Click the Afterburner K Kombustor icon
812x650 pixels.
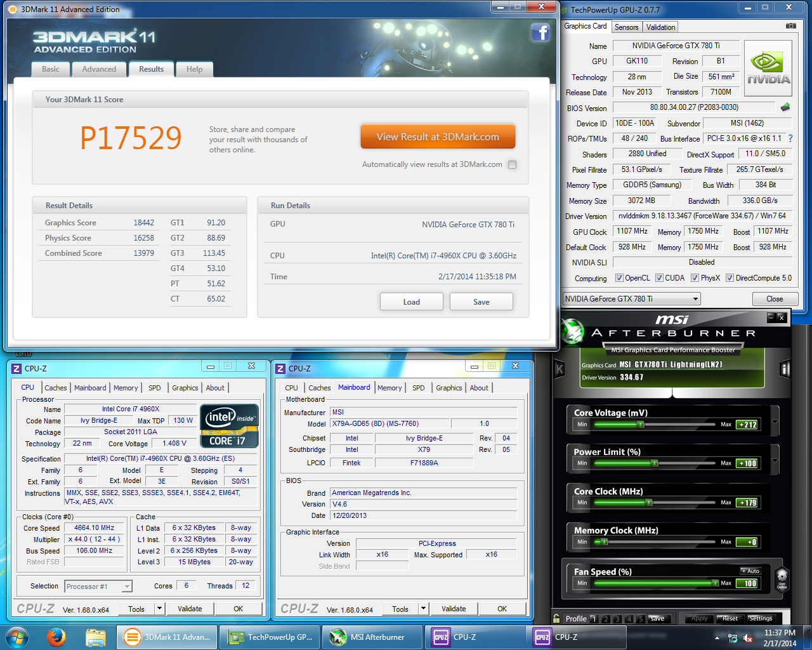559,369
